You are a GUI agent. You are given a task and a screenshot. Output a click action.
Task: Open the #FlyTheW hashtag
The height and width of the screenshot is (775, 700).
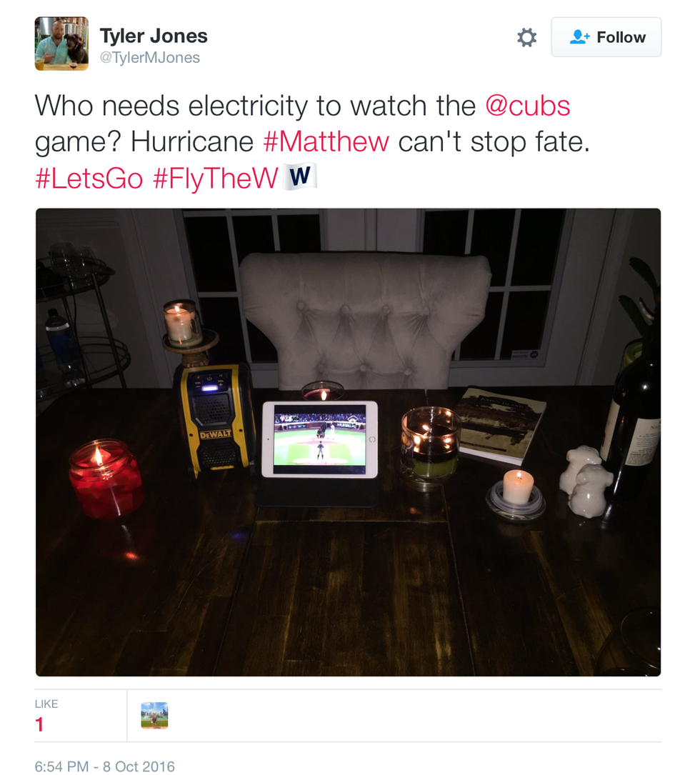(x=216, y=179)
